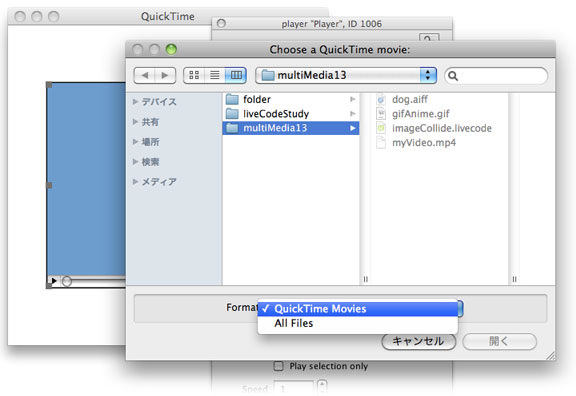The image size is (576, 396).
Task: Select the liveCodeStudy folder
Action: [291, 114]
